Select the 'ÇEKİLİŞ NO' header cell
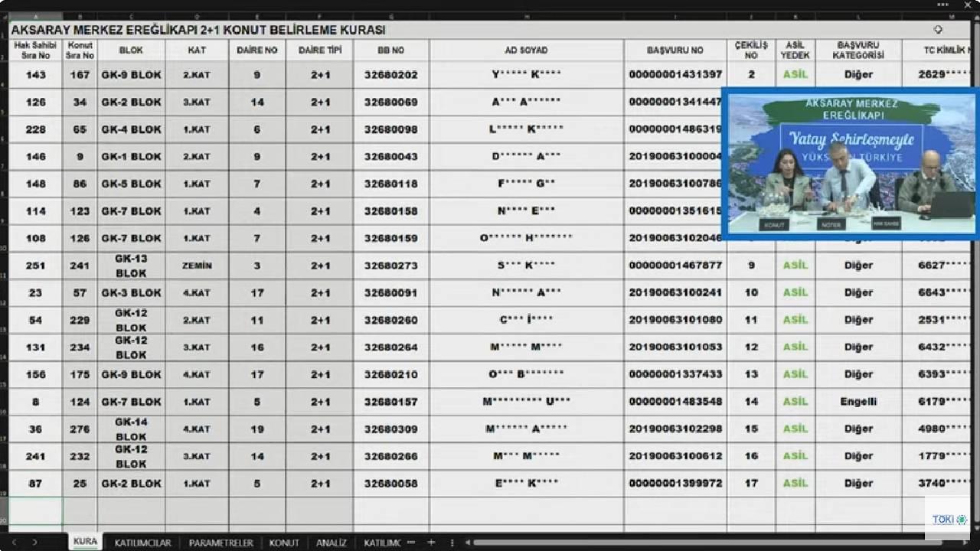Viewport: 980px width, 551px height. (751, 51)
